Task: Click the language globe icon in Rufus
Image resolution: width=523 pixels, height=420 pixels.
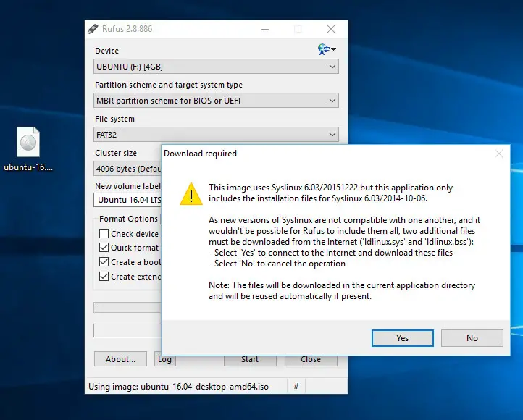Action: pos(327,49)
